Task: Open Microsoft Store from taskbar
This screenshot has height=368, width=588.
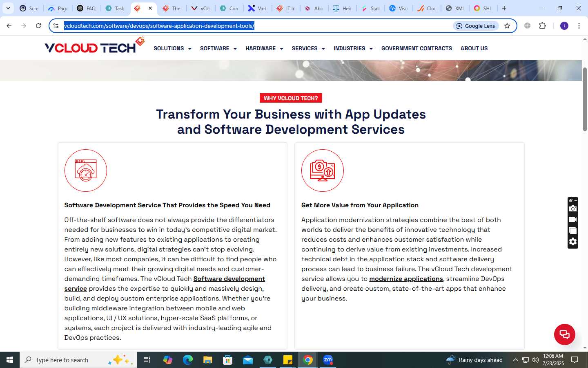Action: pos(227,360)
